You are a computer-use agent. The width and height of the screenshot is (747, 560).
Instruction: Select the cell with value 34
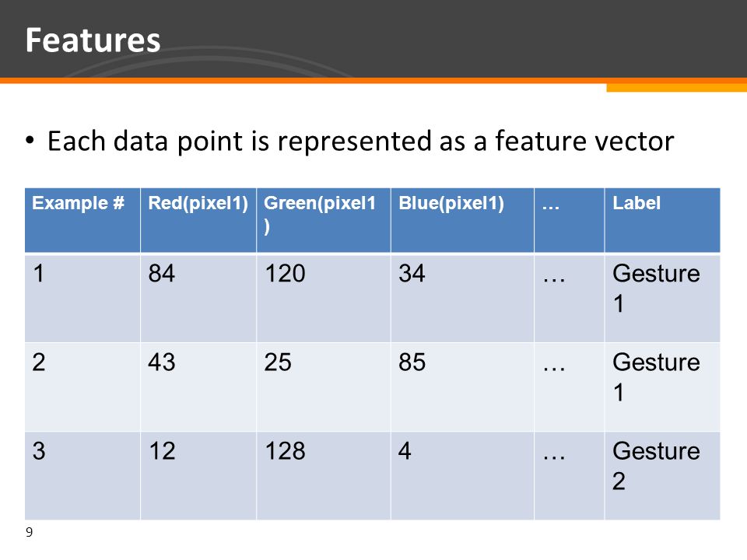(x=462, y=298)
